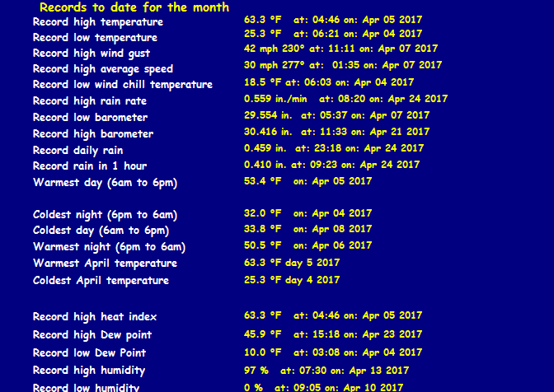Select the 'Record low wind chill temperature' label
Image resolution: width=554 pixels, height=392 pixels.
123,84
